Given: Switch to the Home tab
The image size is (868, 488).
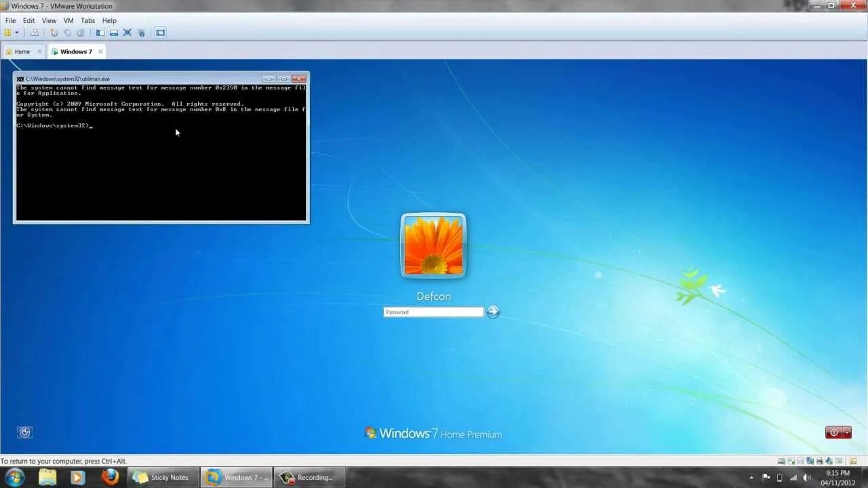Looking at the screenshot, I should pyautogui.click(x=22, y=52).
